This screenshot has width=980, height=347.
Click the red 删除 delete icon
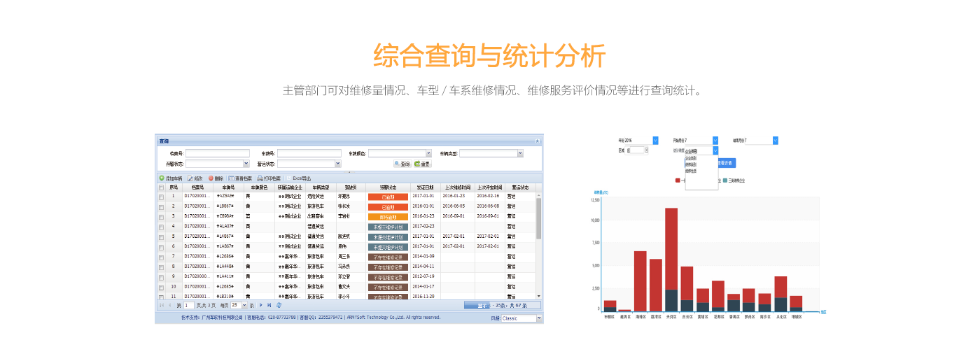[x=211, y=178]
